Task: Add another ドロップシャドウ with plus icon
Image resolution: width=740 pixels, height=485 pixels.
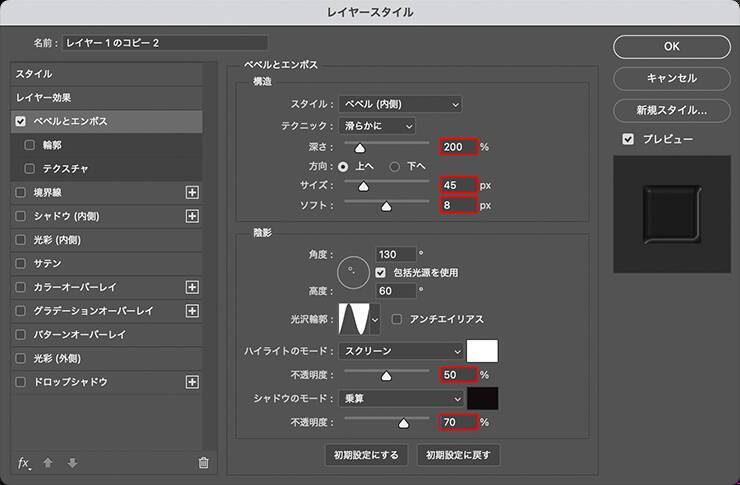Action: (193, 382)
